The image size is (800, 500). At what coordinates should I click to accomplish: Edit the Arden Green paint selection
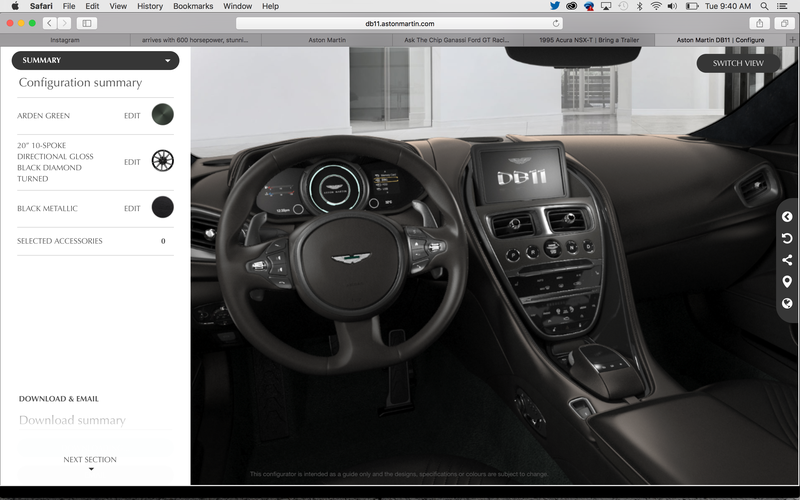(132, 116)
